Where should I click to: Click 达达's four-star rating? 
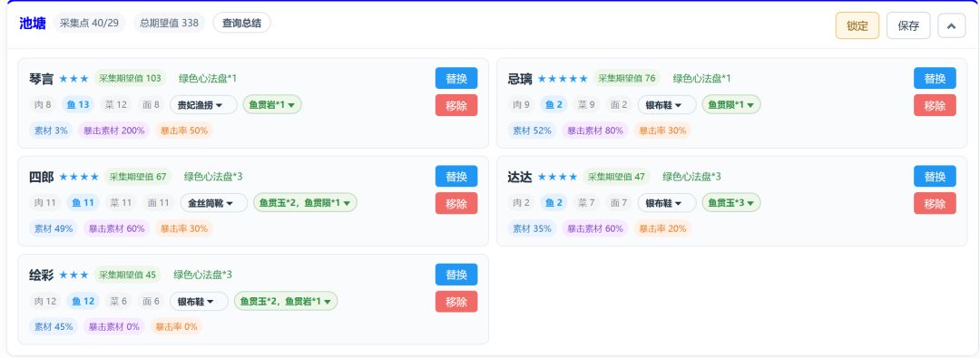(557, 177)
